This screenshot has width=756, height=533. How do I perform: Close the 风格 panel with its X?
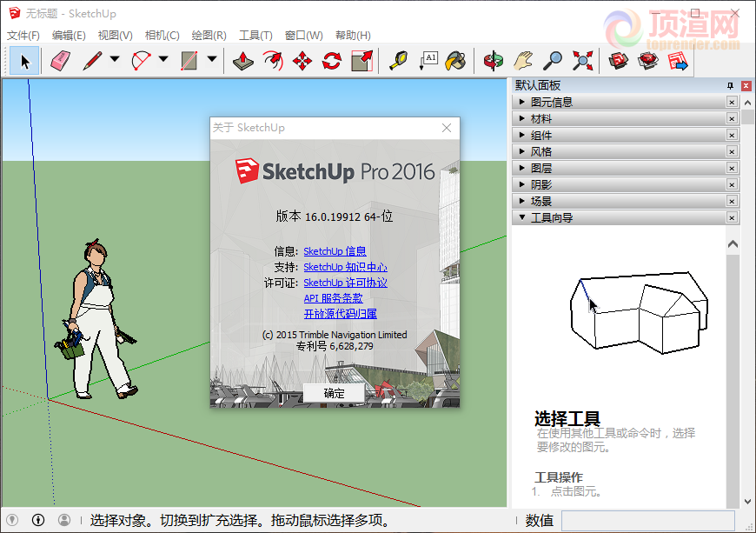(x=732, y=151)
